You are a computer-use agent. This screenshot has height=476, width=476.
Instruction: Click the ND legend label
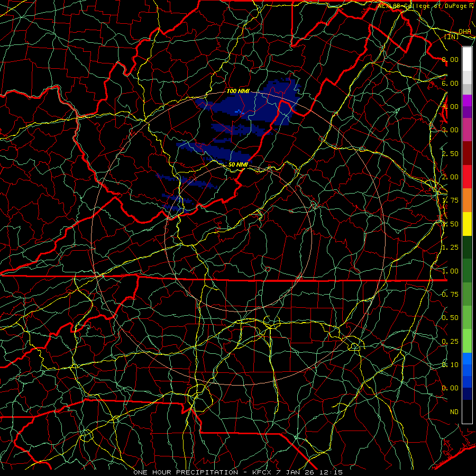pyautogui.click(x=454, y=412)
